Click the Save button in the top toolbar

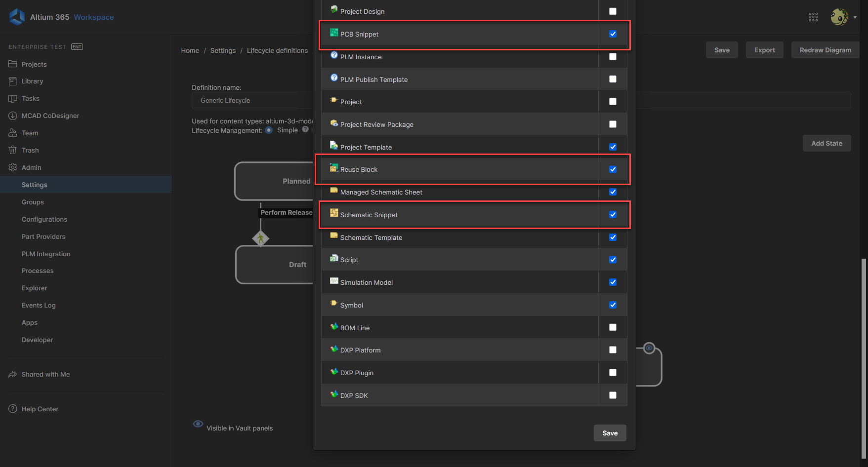pyautogui.click(x=722, y=50)
